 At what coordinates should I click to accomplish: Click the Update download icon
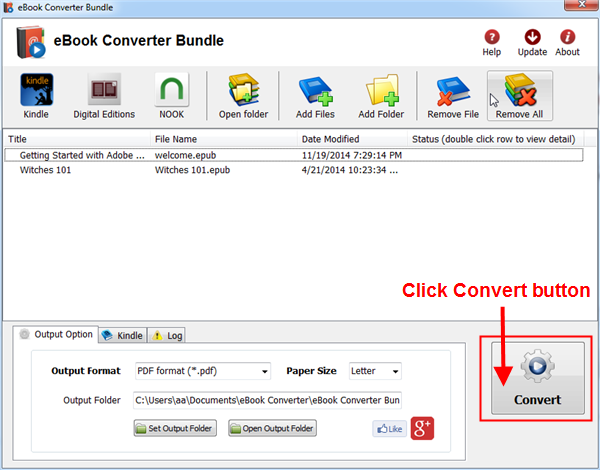pyautogui.click(x=532, y=43)
